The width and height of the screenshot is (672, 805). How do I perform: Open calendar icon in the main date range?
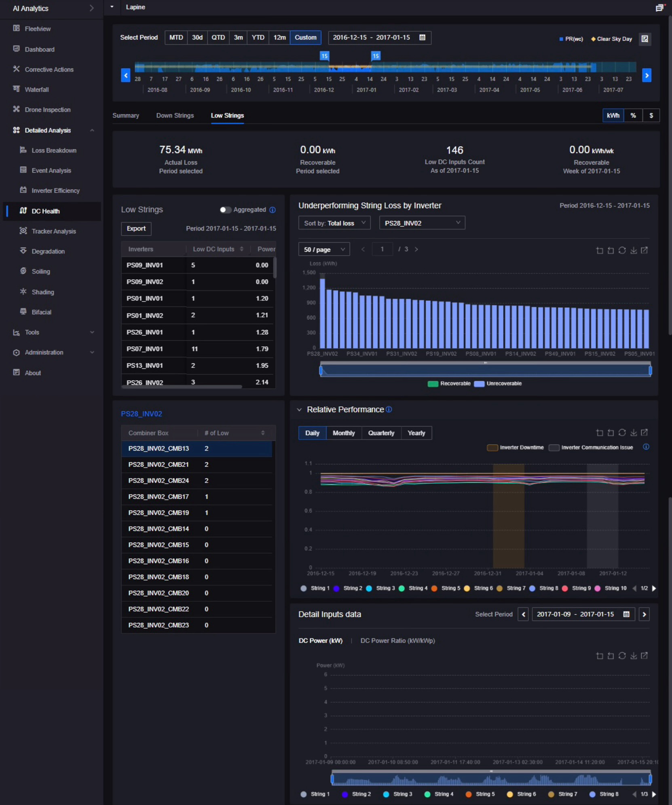coord(423,38)
